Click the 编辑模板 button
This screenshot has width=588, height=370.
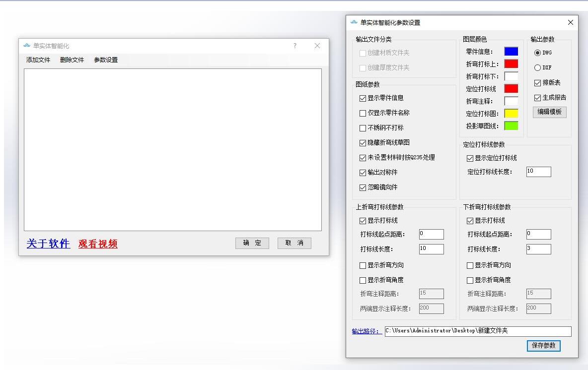click(x=549, y=112)
